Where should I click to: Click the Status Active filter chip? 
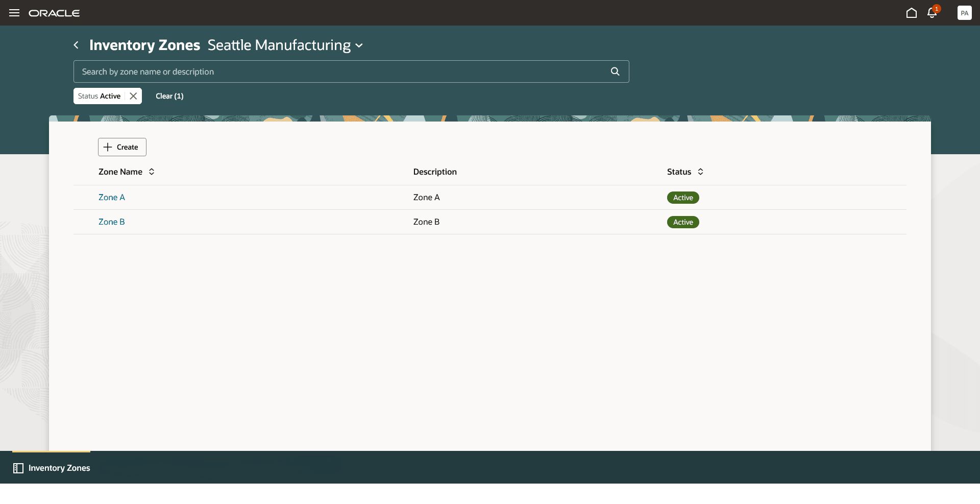coord(100,96)
